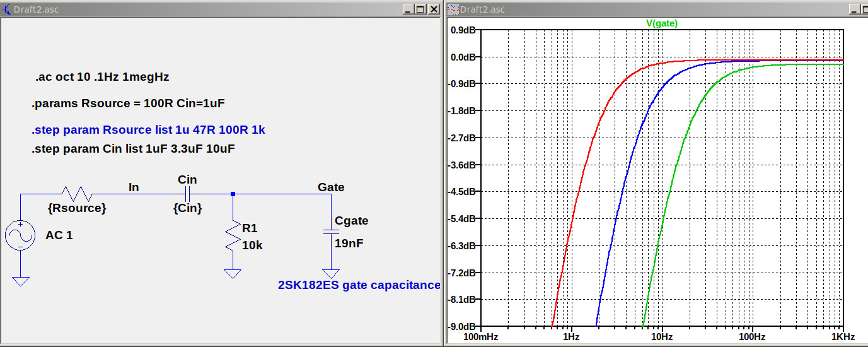Minimize the plot Draft2.asc window

[x=855, y=9]
